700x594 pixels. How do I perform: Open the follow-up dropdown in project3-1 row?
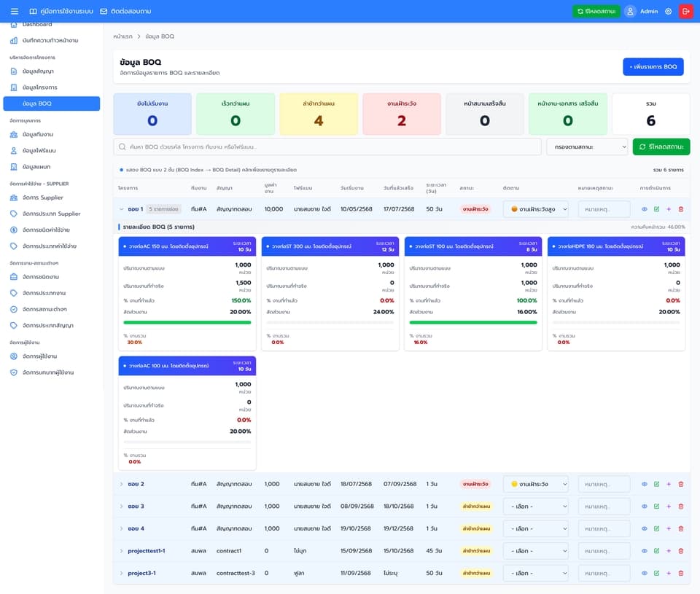point(536,573)
